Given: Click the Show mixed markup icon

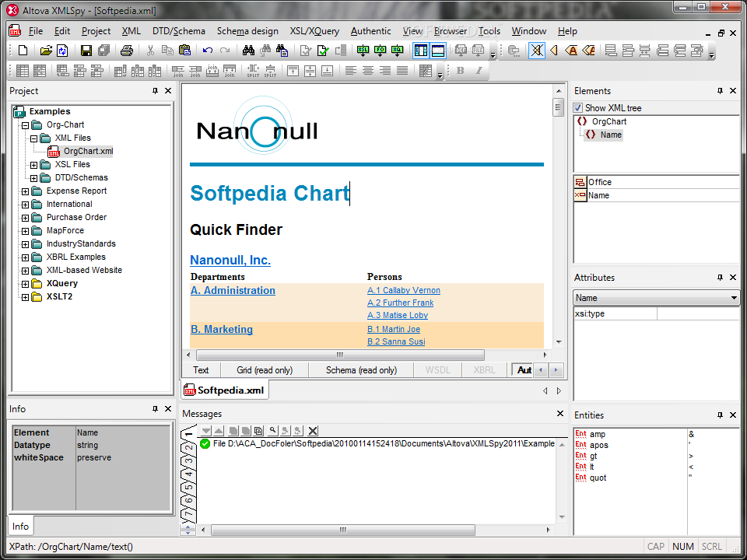Looking at the screenshot, I should (x=589, y=51).
